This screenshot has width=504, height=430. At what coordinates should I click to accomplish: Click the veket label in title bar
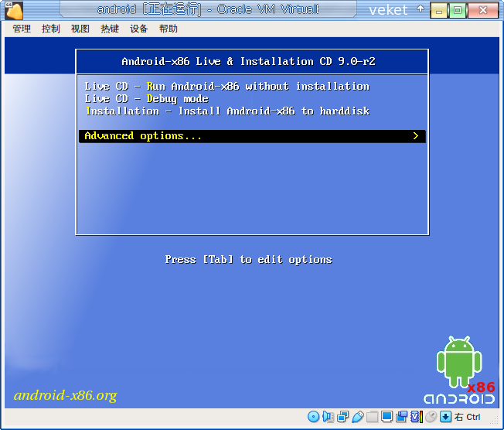coord(388,10)
